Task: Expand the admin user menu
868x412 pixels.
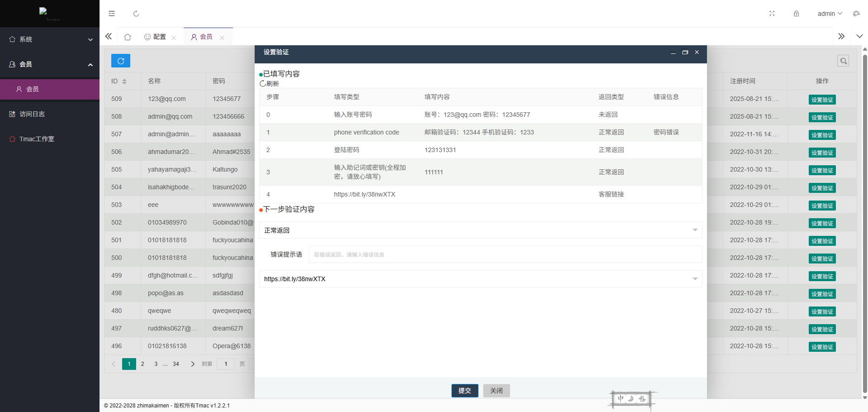Action: click(830, 14)
